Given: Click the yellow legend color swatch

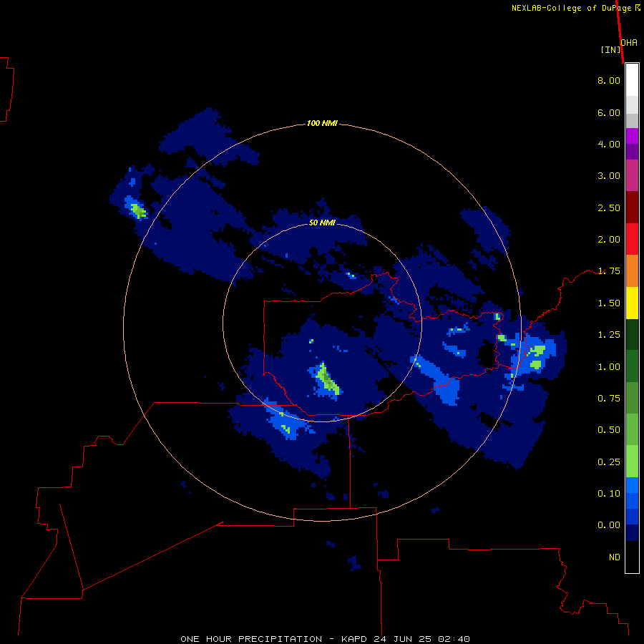Looking at the screenshot, I should point(632,303).
